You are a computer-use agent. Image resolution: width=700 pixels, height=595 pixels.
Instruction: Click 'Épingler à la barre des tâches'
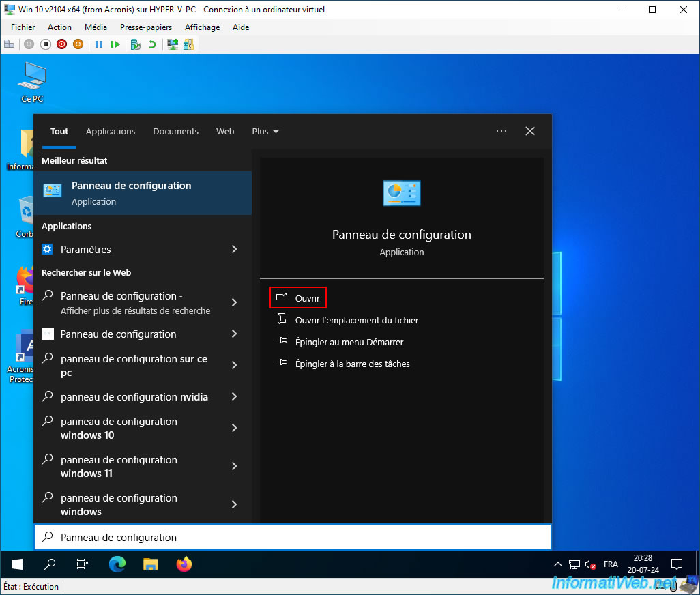point(343,364)
